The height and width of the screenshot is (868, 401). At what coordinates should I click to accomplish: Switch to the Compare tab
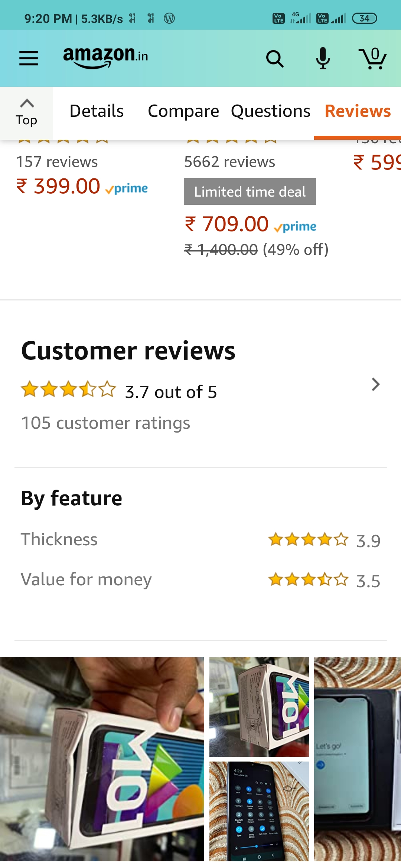(x=183, y=111)
